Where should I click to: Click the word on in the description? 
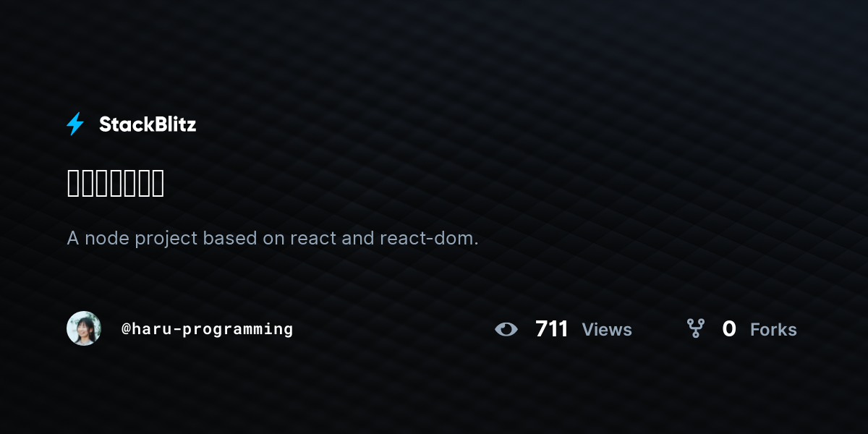(273, 239)
